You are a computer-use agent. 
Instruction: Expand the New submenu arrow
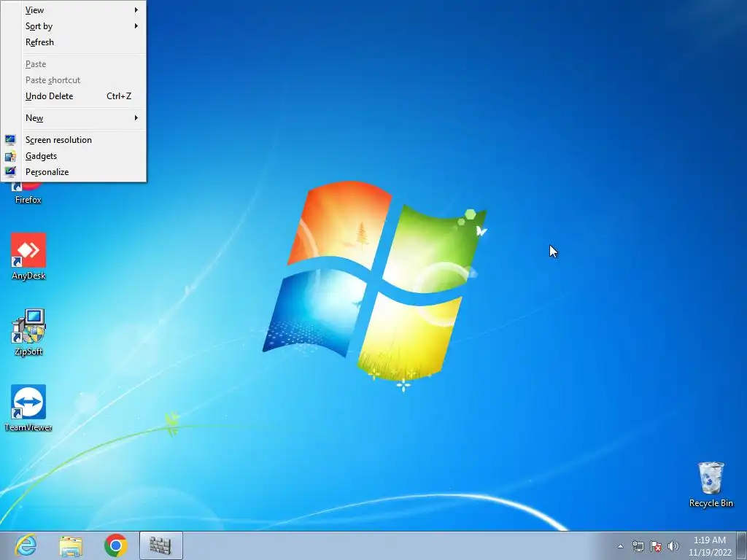136,118
